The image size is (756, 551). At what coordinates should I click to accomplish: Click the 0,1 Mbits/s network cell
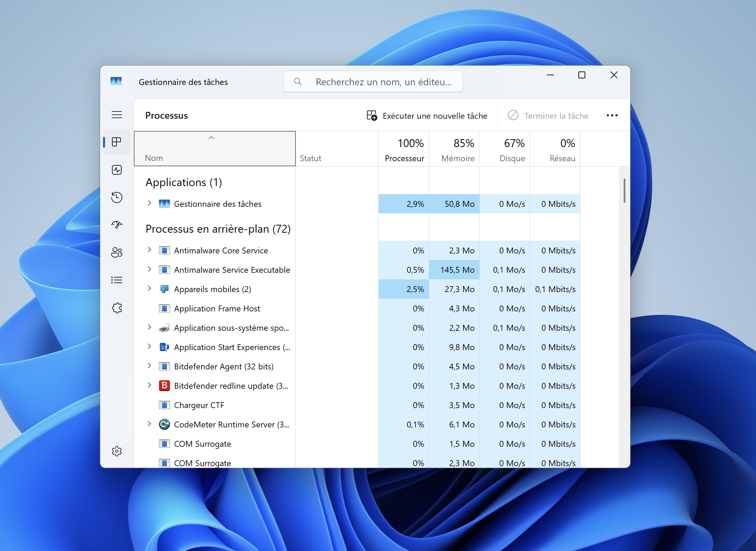(555, 289)
